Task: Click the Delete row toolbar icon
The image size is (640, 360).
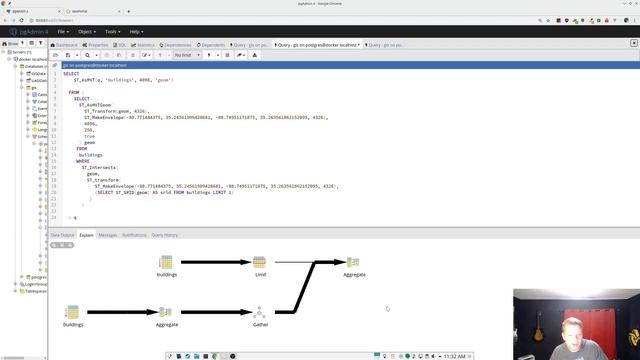Action: (x=133, y=55)
